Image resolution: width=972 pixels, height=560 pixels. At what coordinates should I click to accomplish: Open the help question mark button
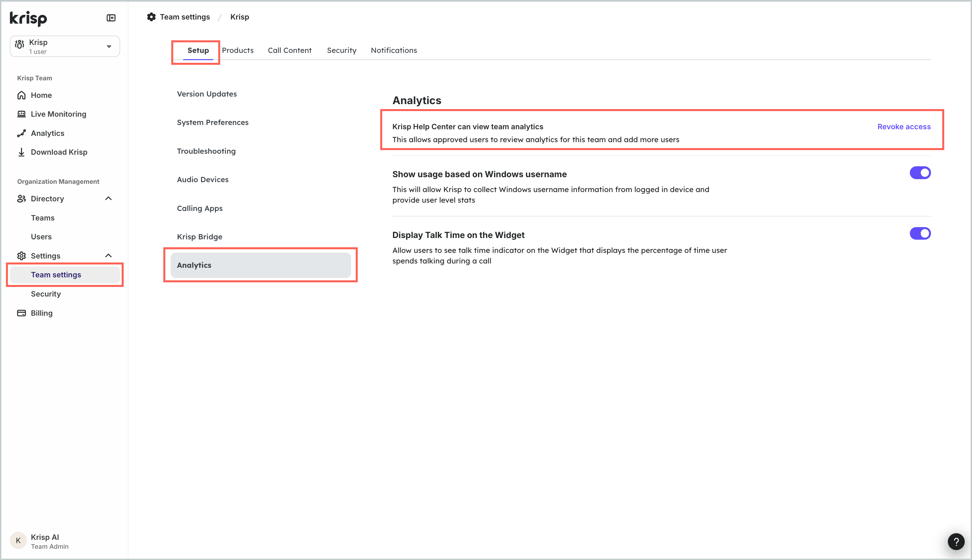(x=956, y=541)
